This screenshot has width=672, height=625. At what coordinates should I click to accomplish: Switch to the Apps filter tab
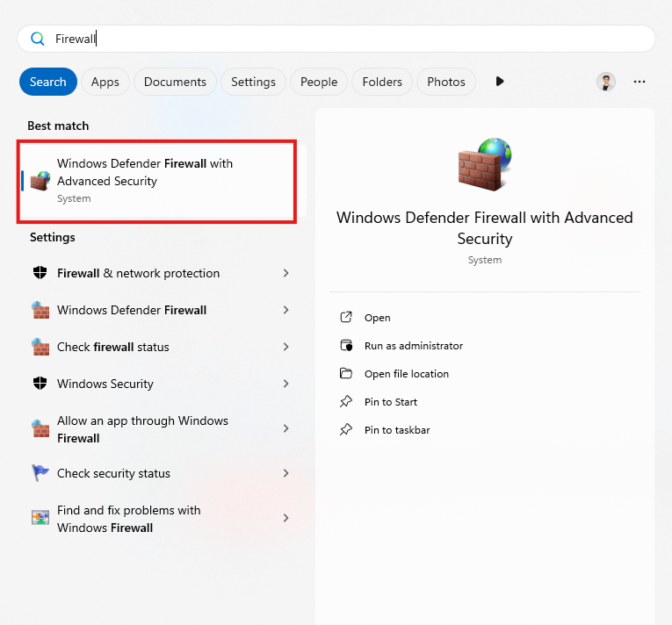click(105, 82)
